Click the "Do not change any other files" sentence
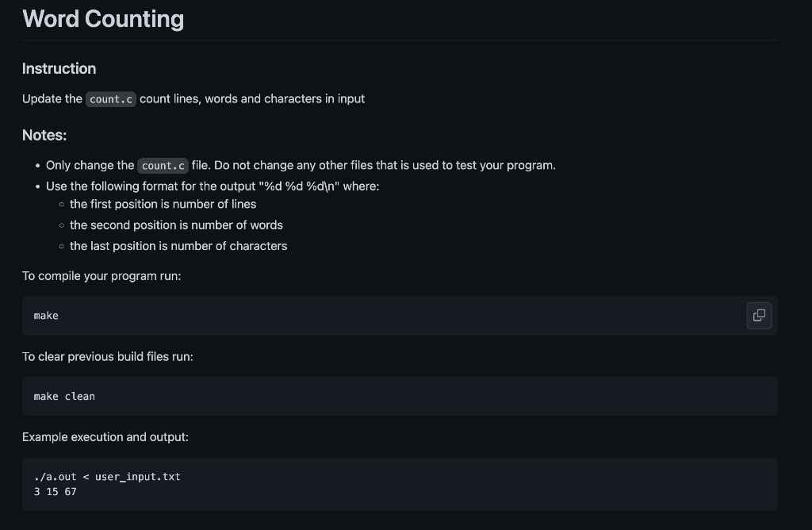Image resolution: width=812 pixels, height=530 pixels. click(x=385, y=165)
